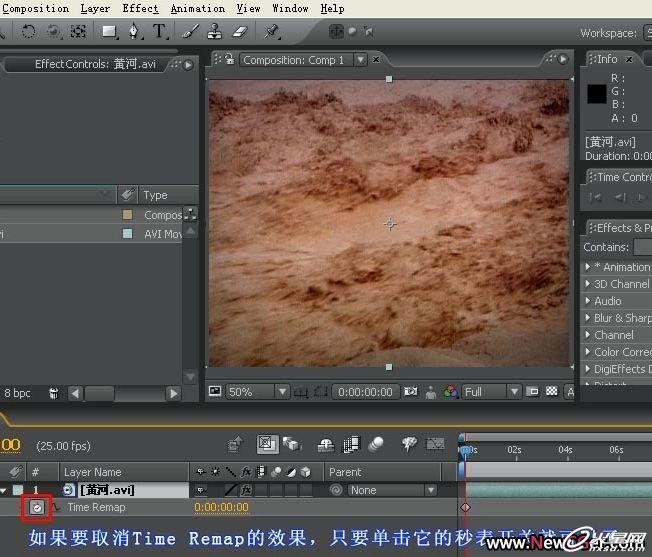Click the current time 0:00:00:00 in viewer
This screenshot has width=652, height=557.
pos(365,392)
